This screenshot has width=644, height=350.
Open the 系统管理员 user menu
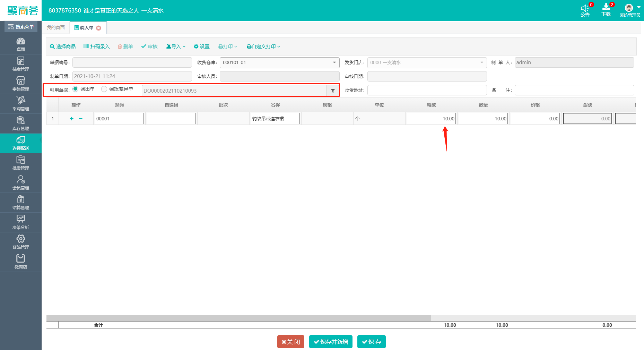coord(630,10)
